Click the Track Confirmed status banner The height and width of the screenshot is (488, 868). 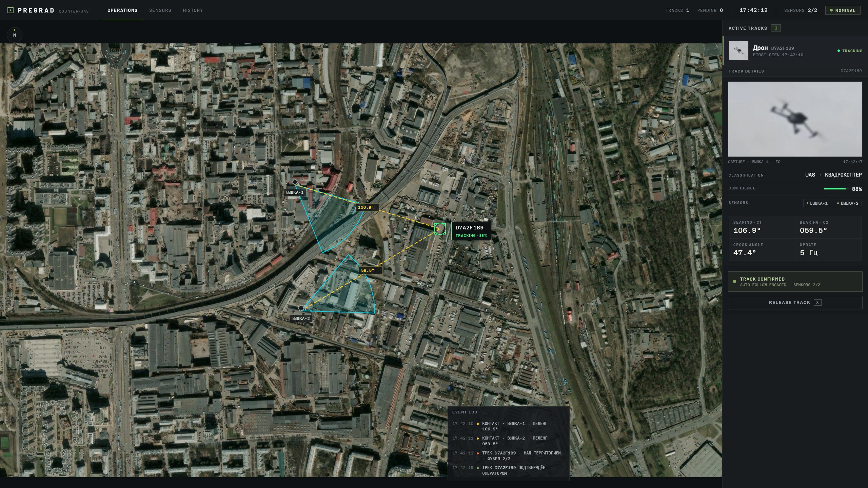tap(795, 282)
